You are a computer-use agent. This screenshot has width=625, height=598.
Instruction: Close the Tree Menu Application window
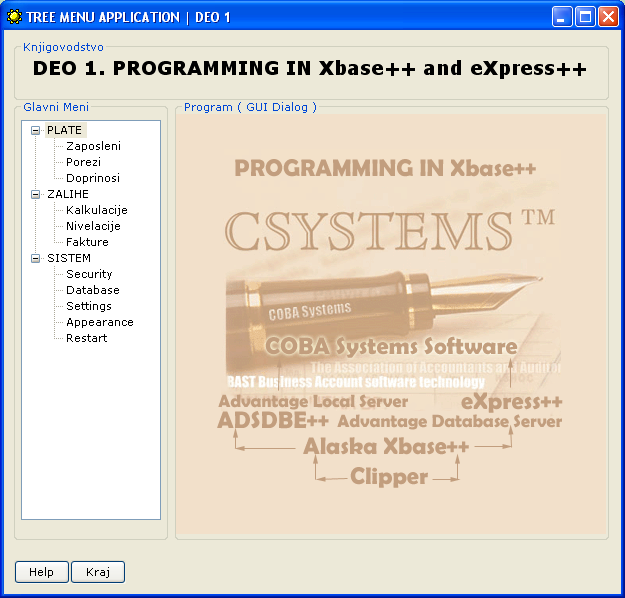[608, 17]
